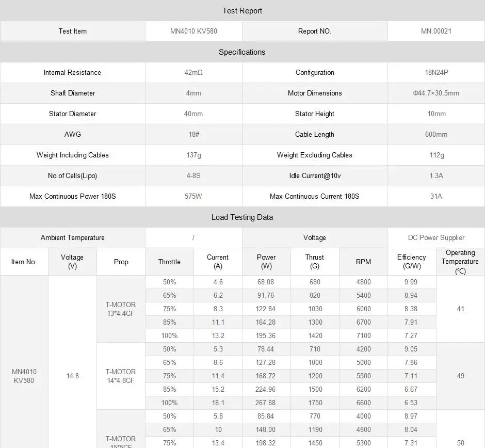The height and width of the screenshot is (448, 485).
Task: Select the Report NO. label cell
Action: click(x=315, y=31)
